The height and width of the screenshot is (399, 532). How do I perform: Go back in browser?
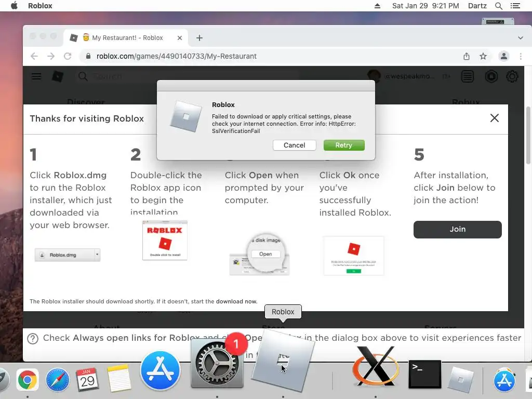[34, 56]
